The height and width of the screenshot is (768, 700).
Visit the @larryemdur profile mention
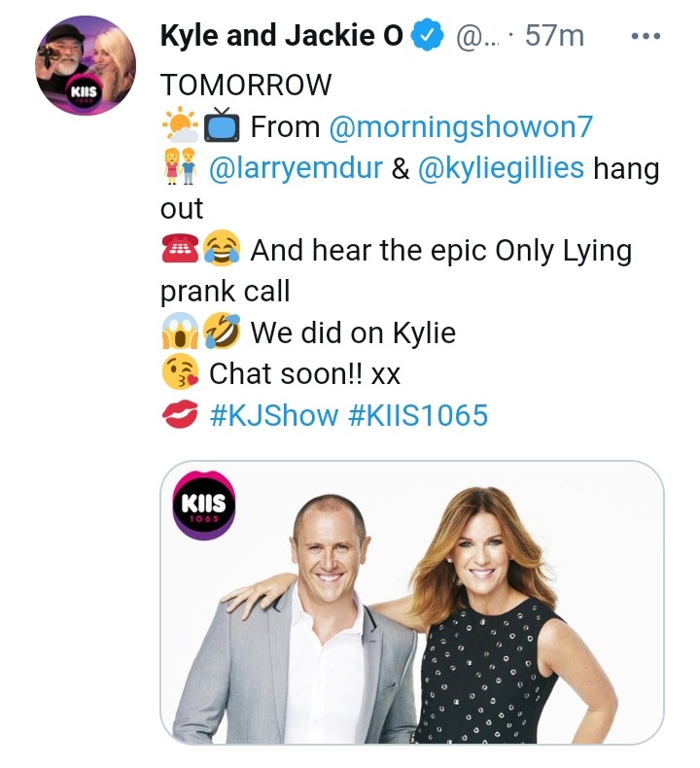point(296,168)
